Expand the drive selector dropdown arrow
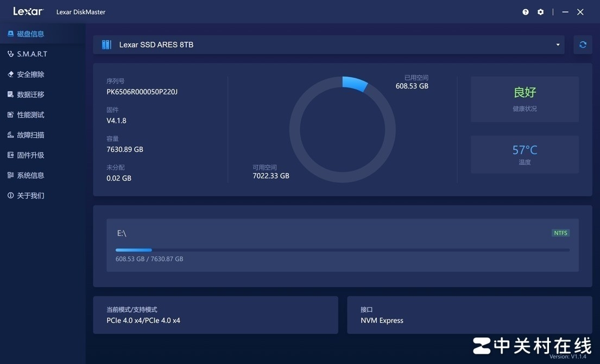The width and height of the screenshot is (600, 364). [x=558, y=44]
